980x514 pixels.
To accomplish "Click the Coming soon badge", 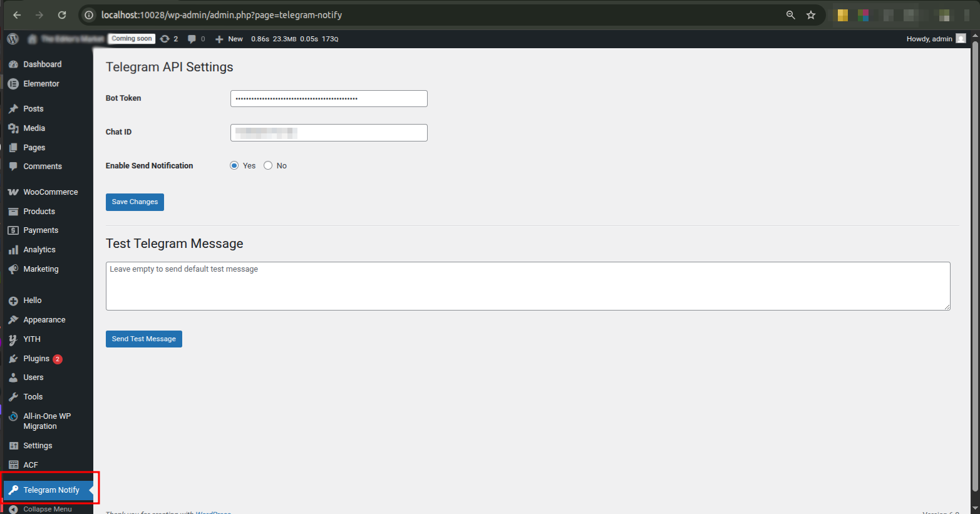I will 132,39.
